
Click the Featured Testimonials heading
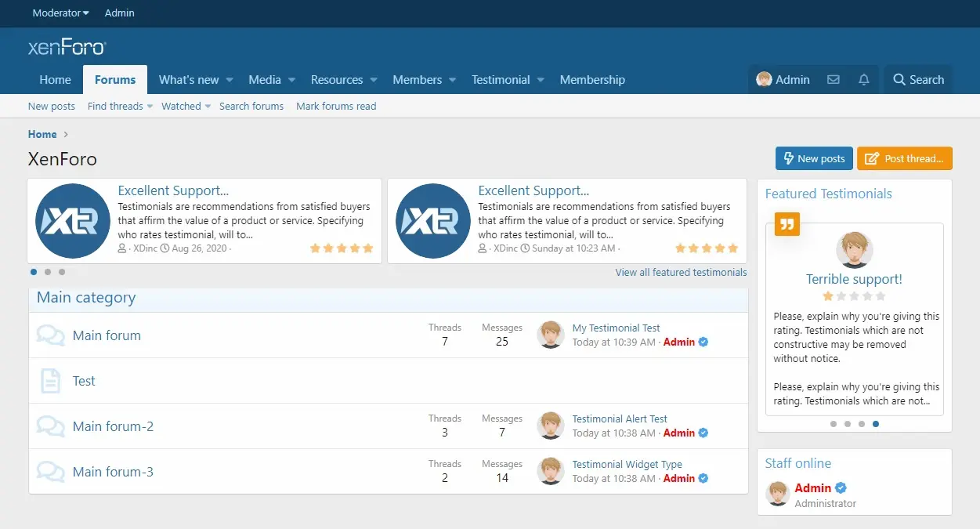829,194
